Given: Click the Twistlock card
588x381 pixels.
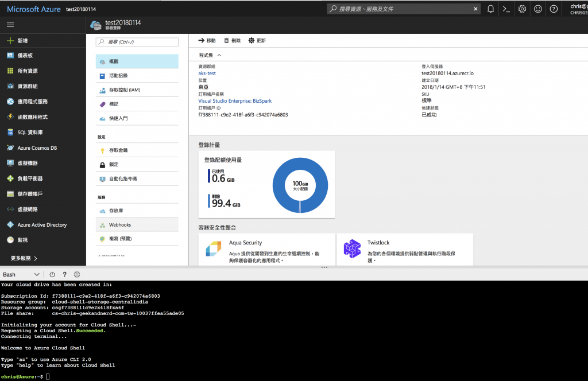Looking at the screenshot, I should (x=405, y=250).
